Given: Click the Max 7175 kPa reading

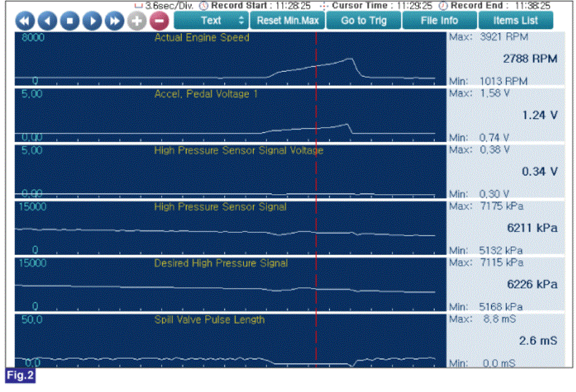Looking at the screenshot, I should point(486,206).
